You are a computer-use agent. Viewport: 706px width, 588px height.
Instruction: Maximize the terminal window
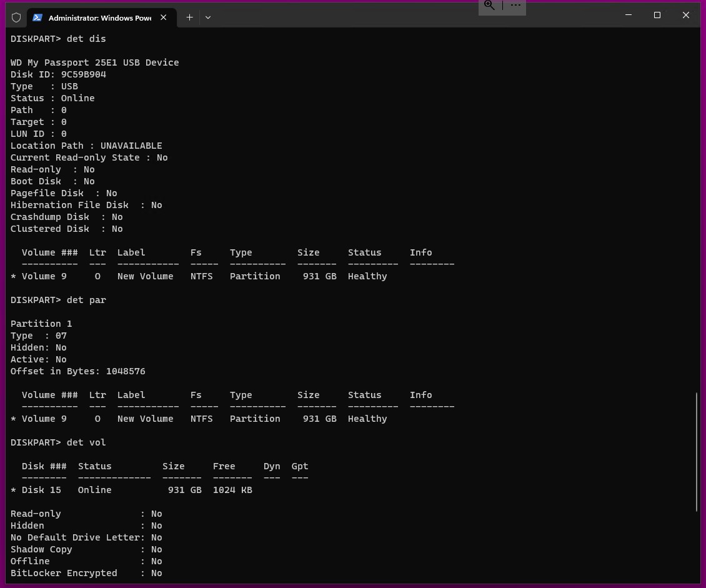[x=657, y=15]
